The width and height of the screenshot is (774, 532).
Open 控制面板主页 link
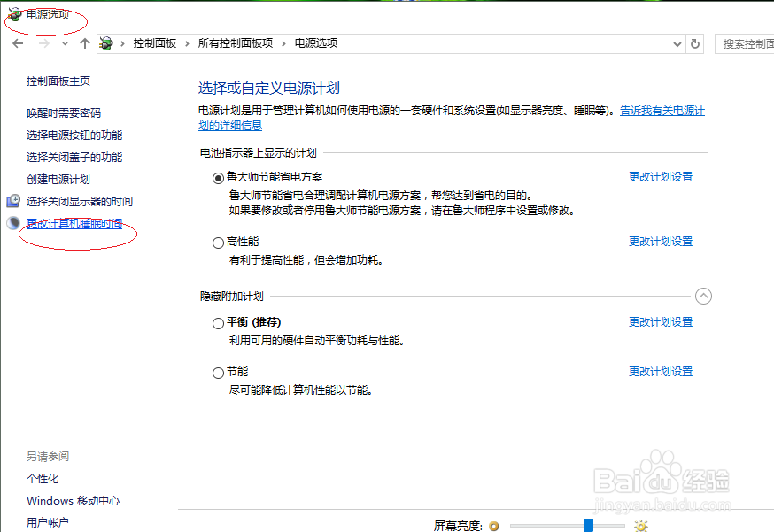58,81
